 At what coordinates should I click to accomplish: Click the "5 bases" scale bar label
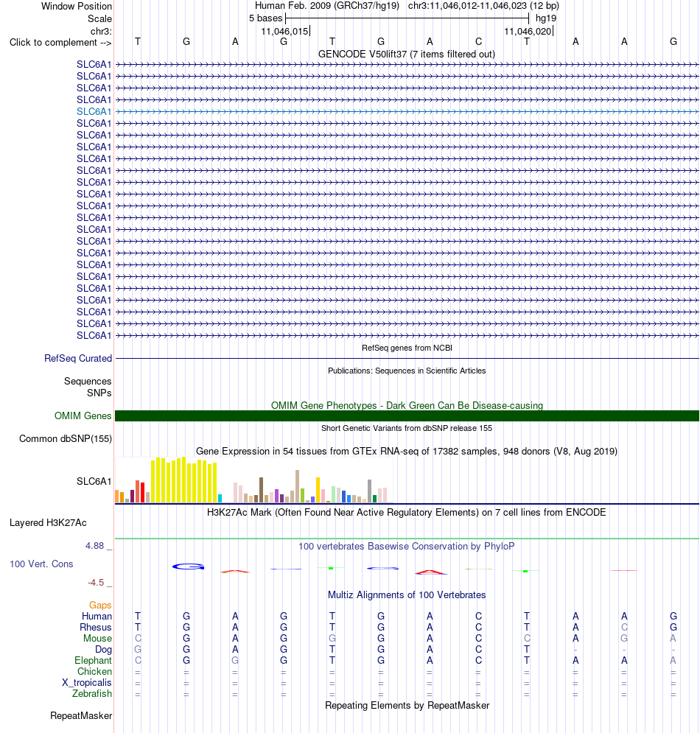coord(265,18)
